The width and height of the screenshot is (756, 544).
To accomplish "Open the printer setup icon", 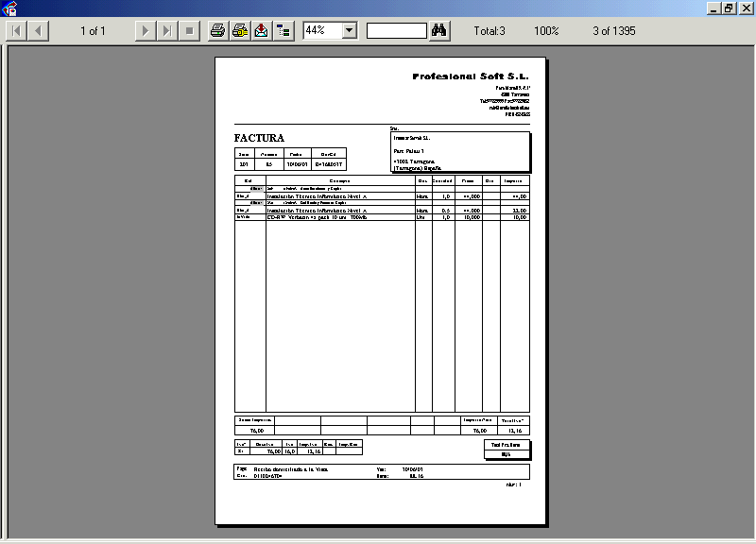I will [x=240, y=31].
